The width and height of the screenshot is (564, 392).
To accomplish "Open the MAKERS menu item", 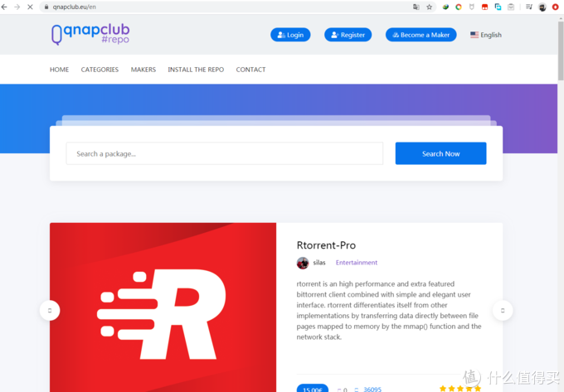I will pyautogui.click(x=143, y=70).
